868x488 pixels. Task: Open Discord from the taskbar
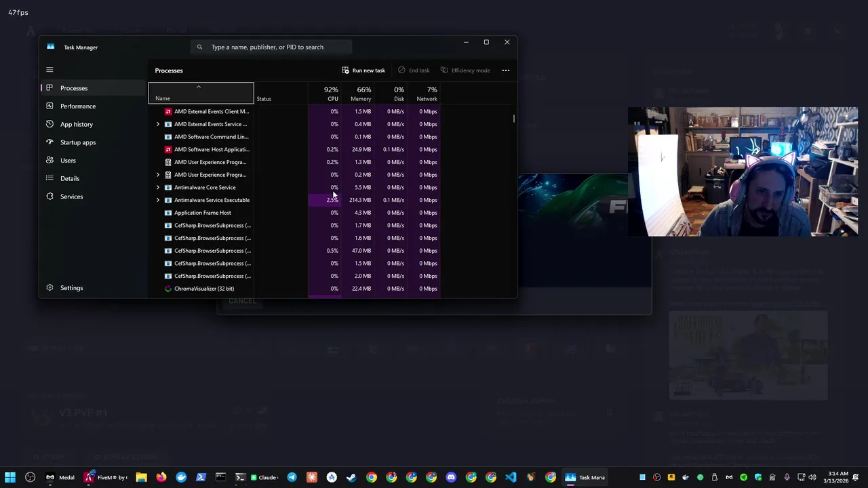pos(451,477)
